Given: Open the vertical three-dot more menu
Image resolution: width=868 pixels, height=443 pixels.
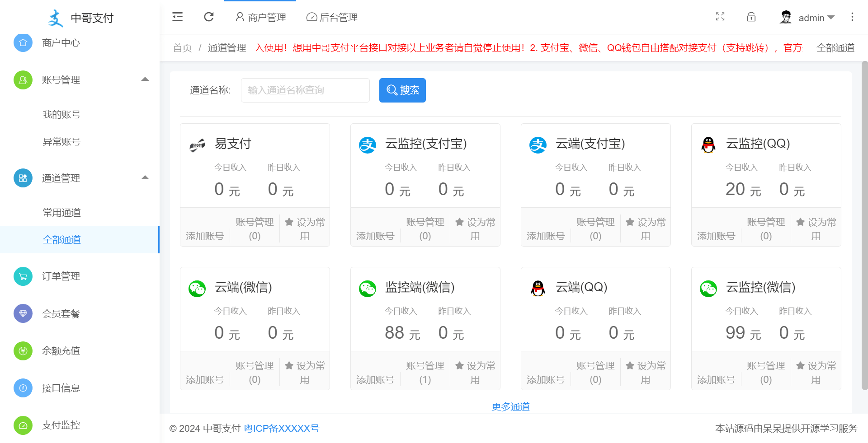Looking at the screenshot, I should (x=852, y=17).
